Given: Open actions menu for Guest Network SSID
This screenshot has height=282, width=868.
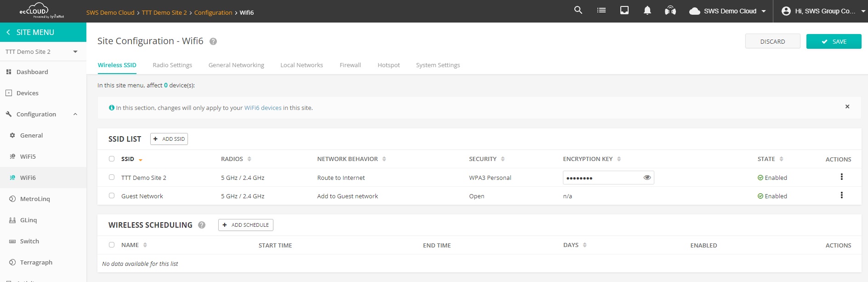Looking at the screenshot, I should click(x=841, y=196).
